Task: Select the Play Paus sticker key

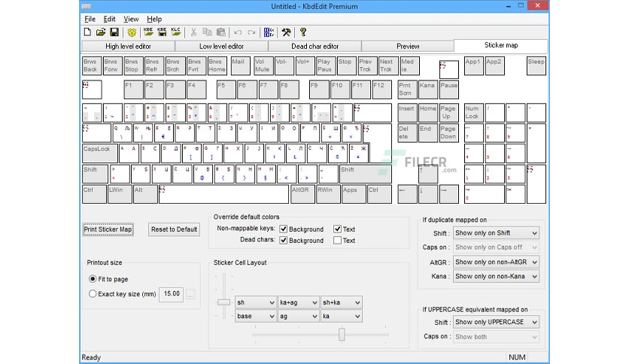Action: pyautogui.click(x=326, y=65)
